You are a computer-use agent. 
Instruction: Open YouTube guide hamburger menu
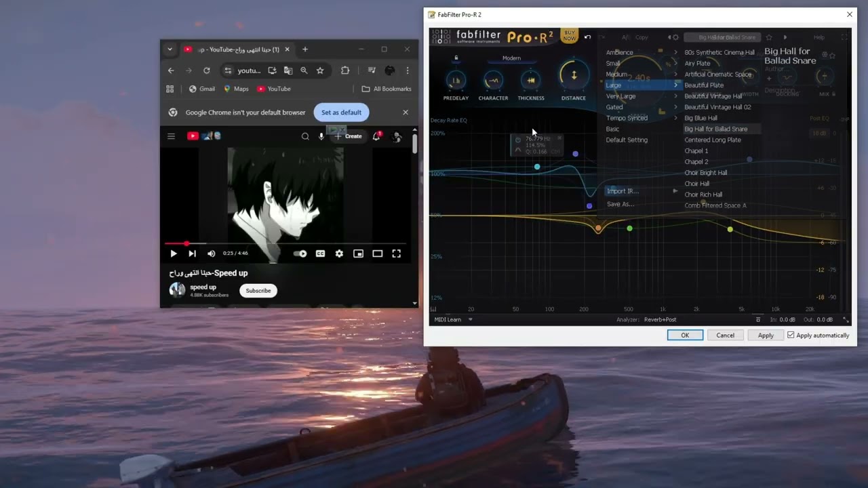pyautogui.click(x=171, y=136)
